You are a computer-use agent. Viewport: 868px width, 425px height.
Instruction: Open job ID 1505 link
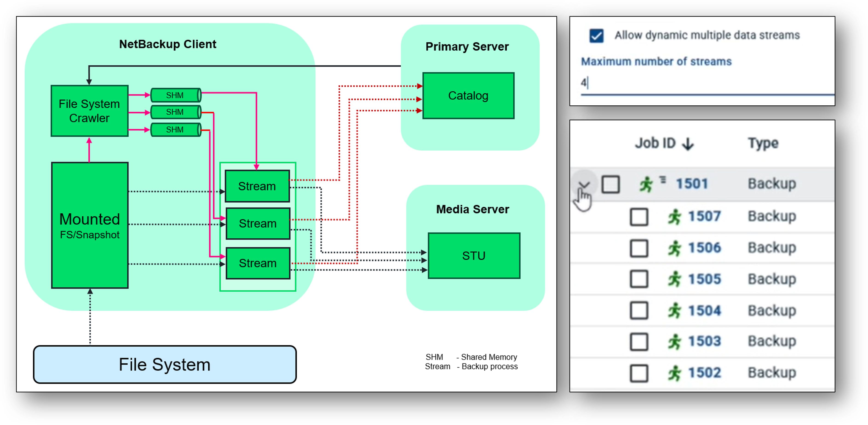[704, 279]
